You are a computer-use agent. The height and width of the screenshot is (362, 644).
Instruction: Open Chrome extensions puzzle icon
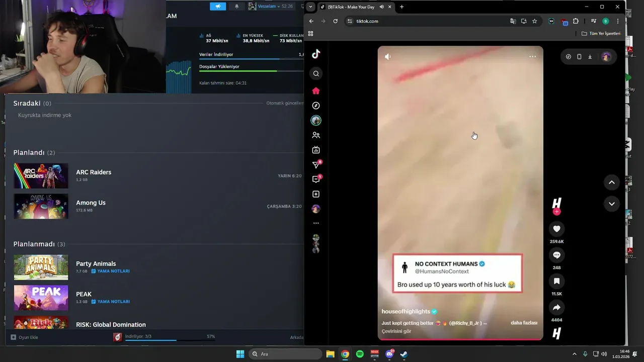(576, 21)
